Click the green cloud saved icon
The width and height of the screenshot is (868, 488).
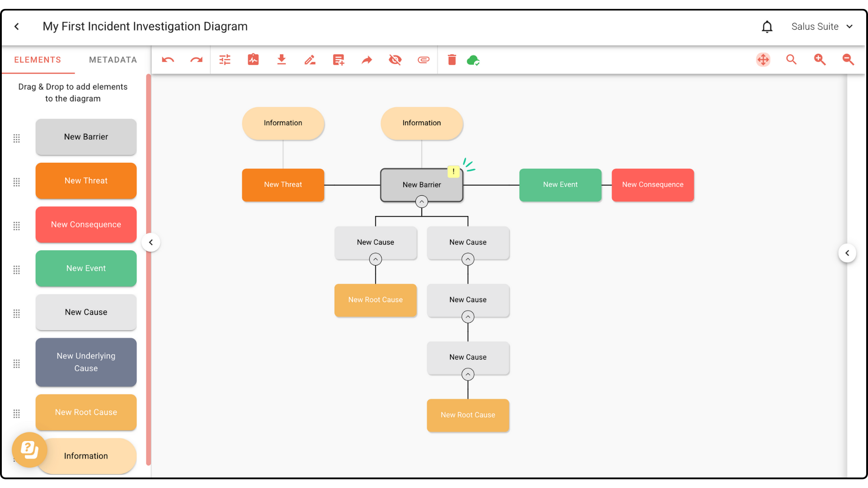pyautogui.click(x=473, y=60)
